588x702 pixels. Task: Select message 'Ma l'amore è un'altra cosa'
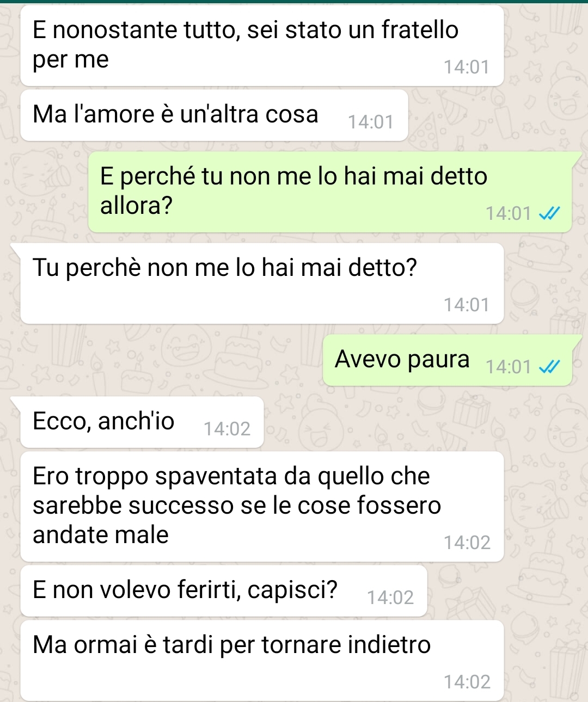coord(214,115)
